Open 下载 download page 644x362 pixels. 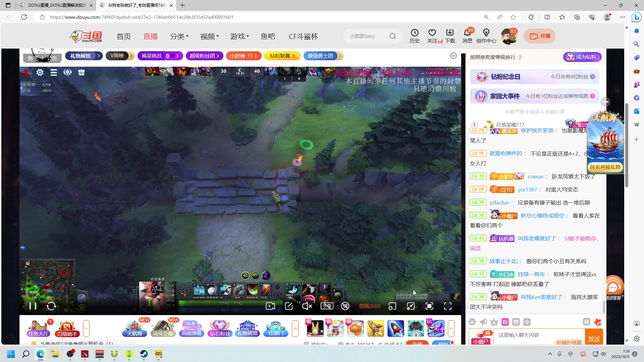(x=450, y=36)
